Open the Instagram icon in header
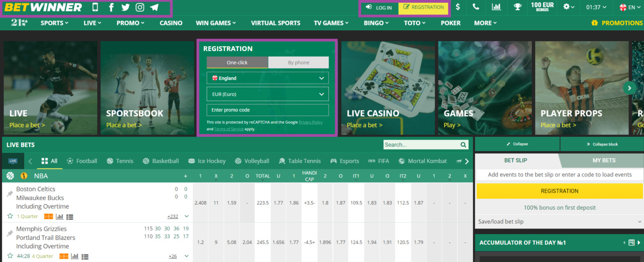The width and height of the screenshot is (644, 262). pyautogui.click(x=140, y=8)
